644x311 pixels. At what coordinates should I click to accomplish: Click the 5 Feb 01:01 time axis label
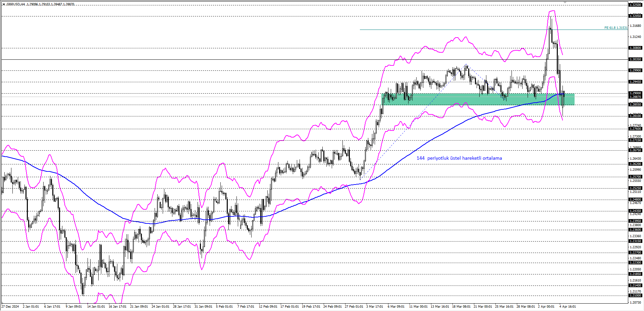(224, 307)
